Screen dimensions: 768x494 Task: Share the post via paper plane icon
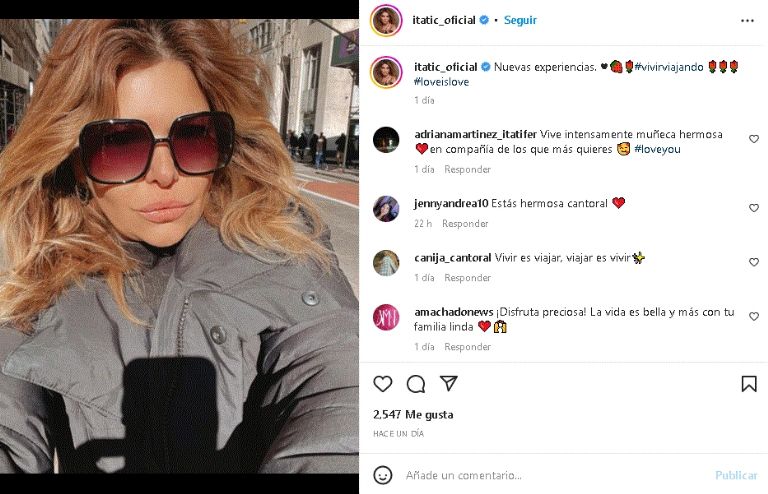click(x=449, y=383)
